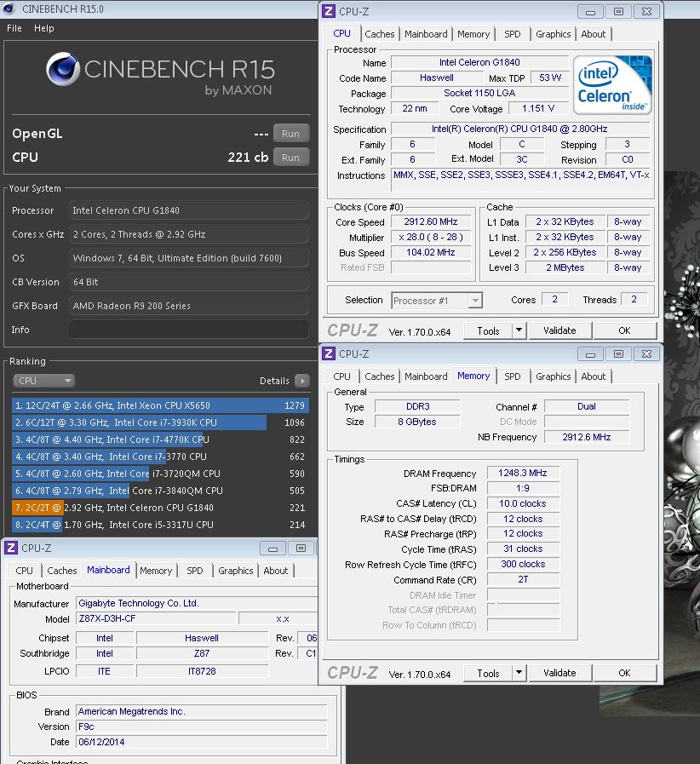Select ranking row Core i7-3720QM CPU

(x=160, y=474)
